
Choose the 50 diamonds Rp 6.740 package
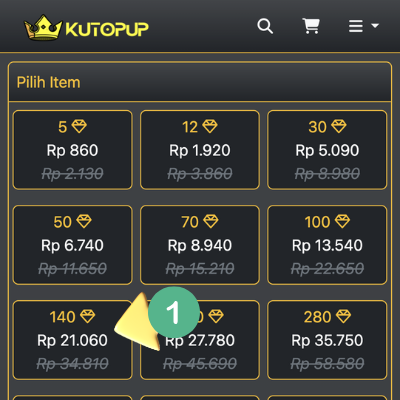click(x=72, y=245)
